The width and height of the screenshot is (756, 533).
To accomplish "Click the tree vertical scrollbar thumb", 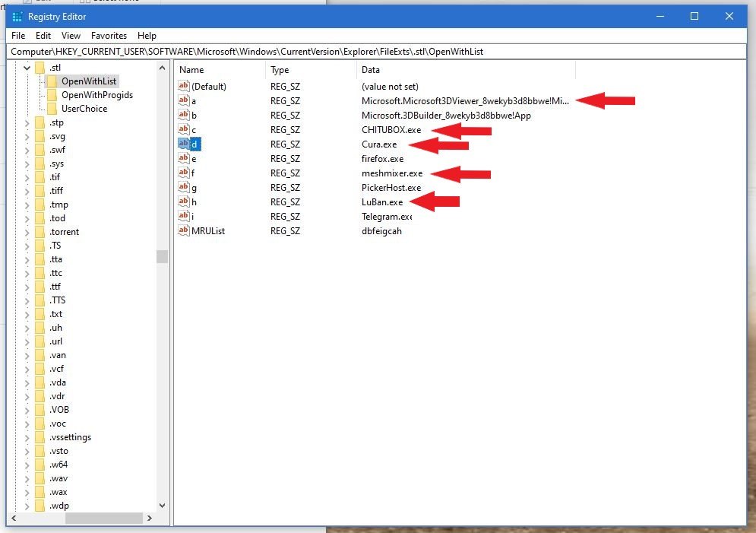I will [162, 256].
